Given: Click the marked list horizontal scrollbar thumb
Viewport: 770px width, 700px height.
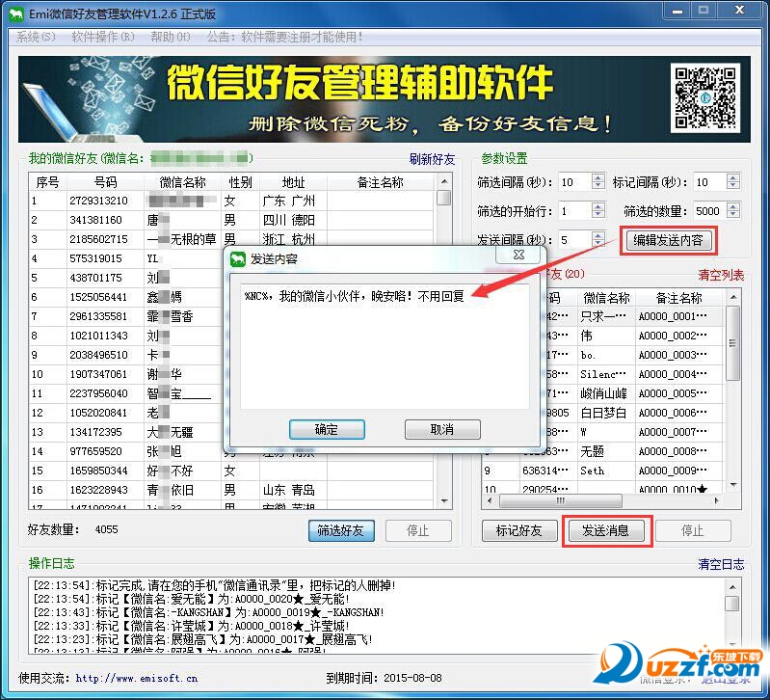Looking at the screenshot, I should 561,501.
